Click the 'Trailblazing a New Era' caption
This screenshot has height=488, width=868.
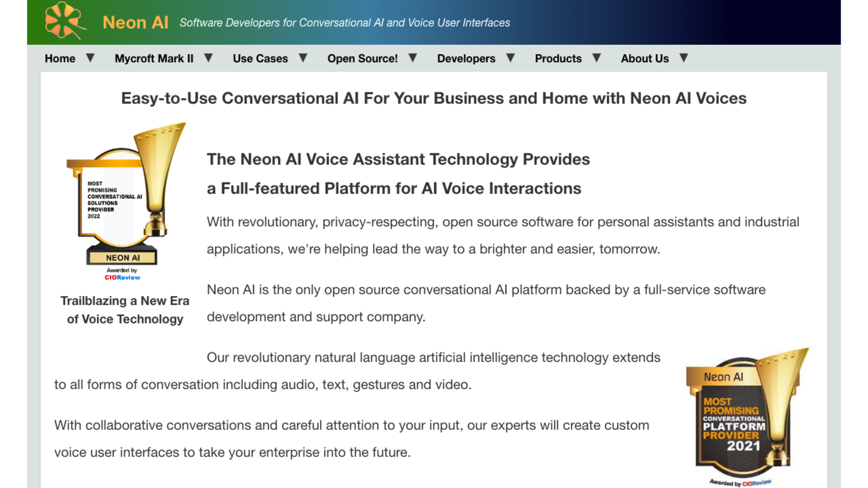(x=125, y=310)
